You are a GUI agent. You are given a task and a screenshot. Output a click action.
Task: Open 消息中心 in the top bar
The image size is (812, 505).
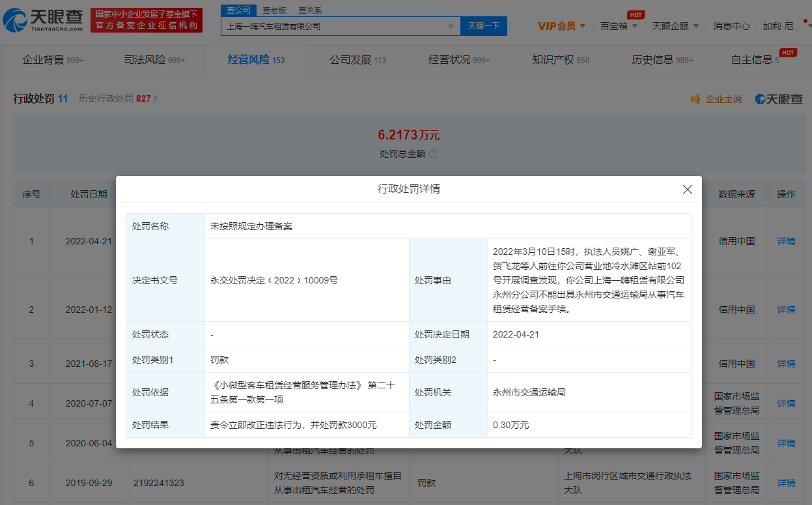(x=731, y=26)
